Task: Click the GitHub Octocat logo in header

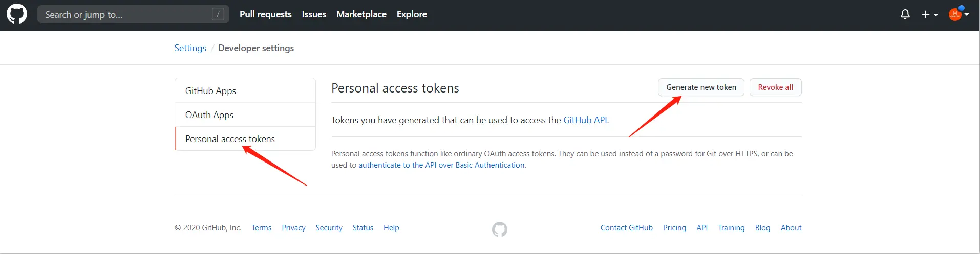Action: point(17,14)
